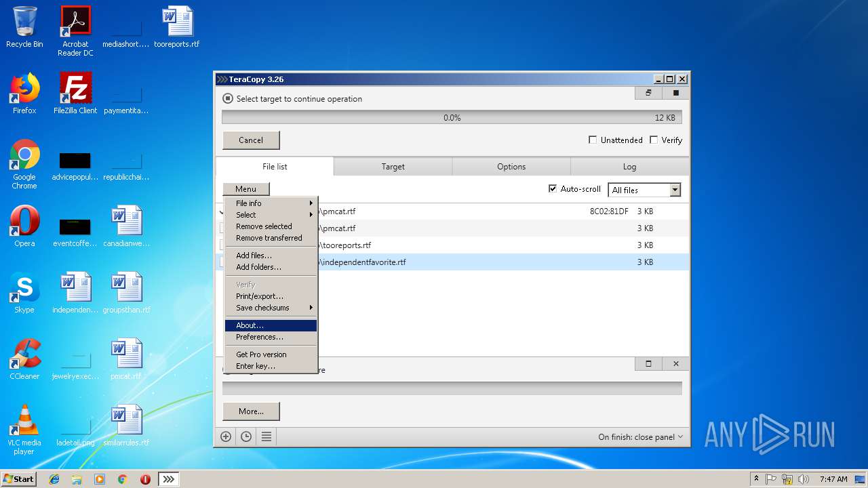Choose About... in the menu
868x488 pixels.
(271, 326)
